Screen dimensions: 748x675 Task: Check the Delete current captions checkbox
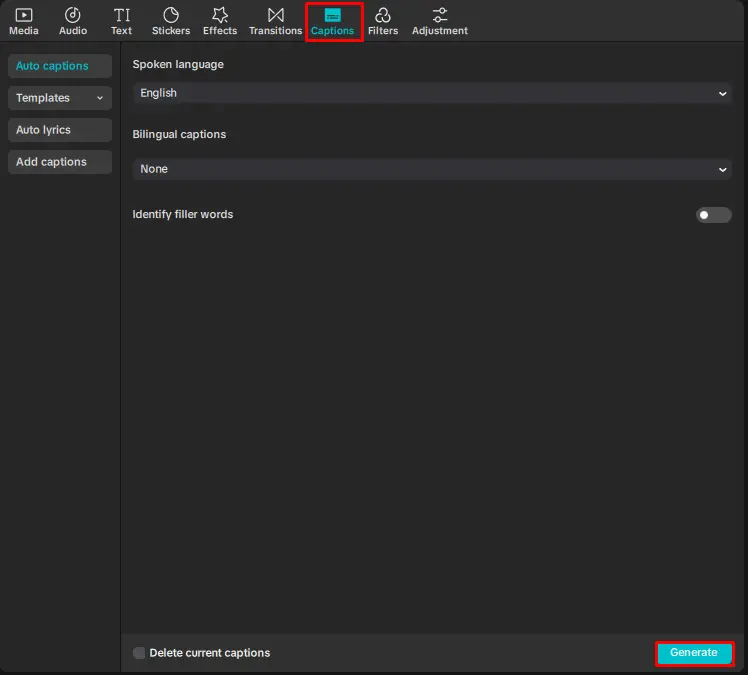point(139,653)
